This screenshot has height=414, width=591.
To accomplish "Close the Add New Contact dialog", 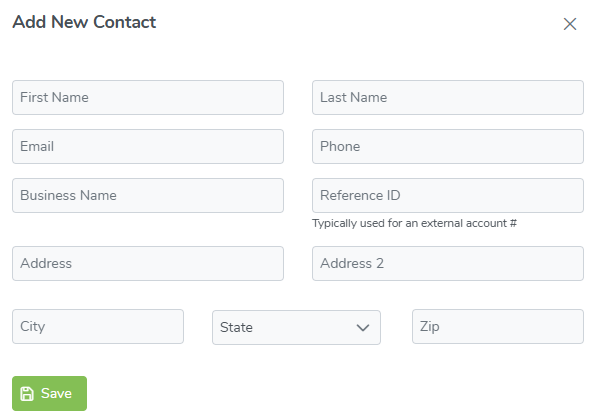I will point(570,24).
